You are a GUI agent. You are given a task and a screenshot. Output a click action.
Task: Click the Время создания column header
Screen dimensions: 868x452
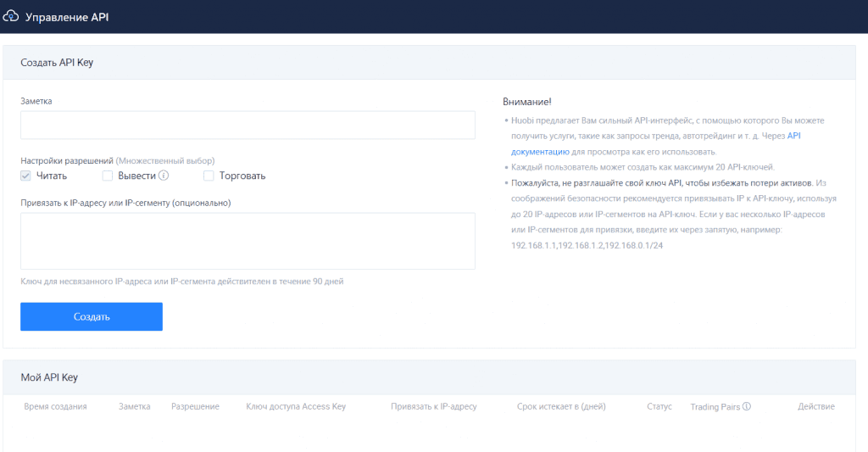55,406
